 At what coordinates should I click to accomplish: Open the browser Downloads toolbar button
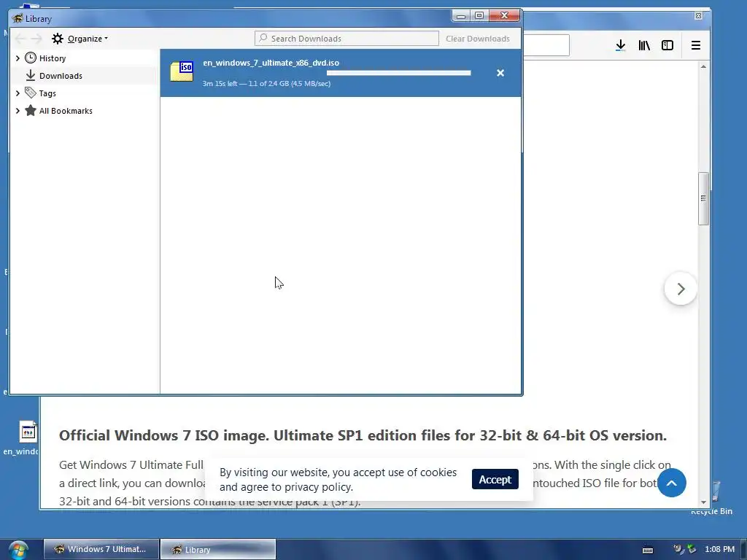coord(620,45)
